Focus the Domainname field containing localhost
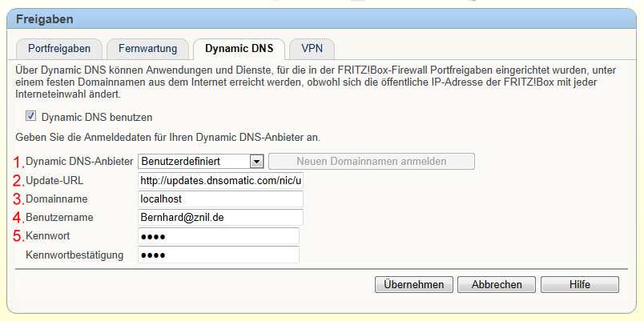644x321 pixels. pos(220,199)
